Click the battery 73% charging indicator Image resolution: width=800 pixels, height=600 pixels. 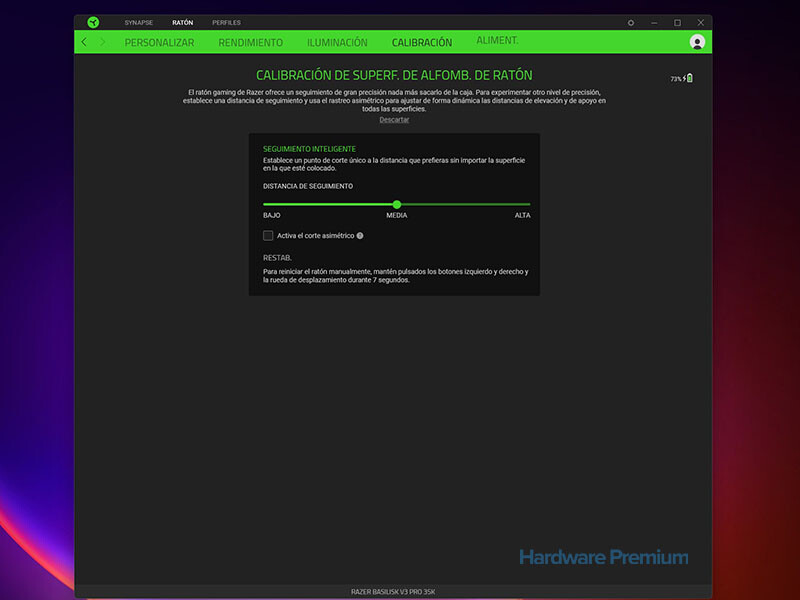(x=682, y=79)
